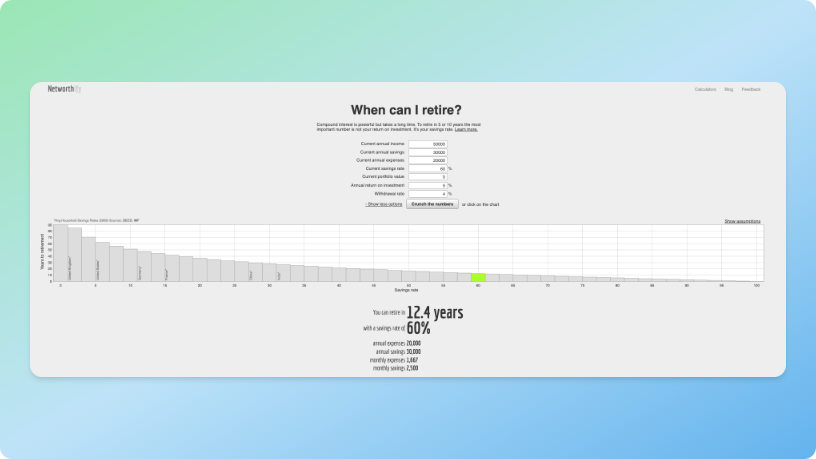The image size is (816, 459).
Task: Select the United Kingdom labeled chart bar
Action: 75,254
